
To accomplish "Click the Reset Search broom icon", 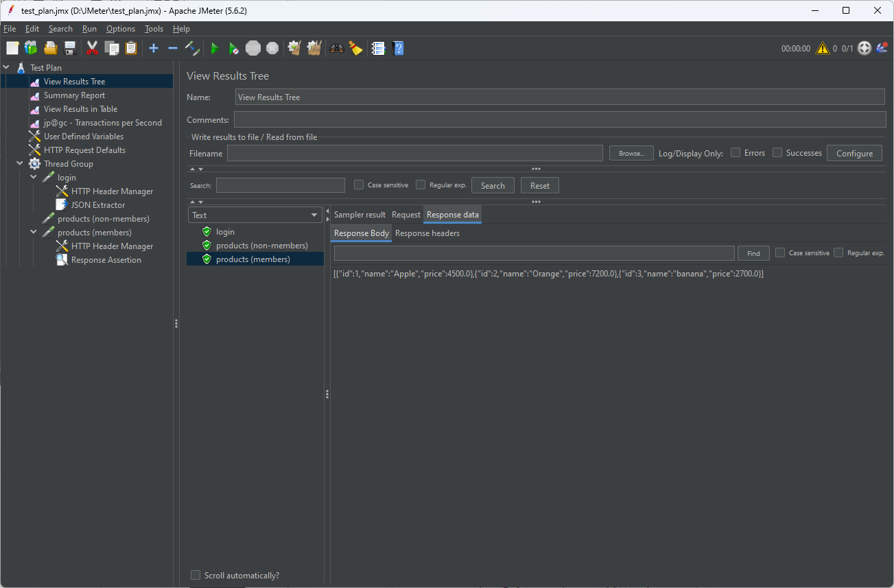I will coord(355,48).
